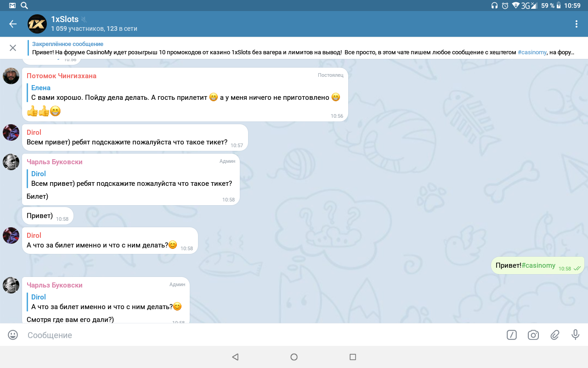Viewport: 588px width, 368px height.
Task: Tap Dirol's name on the 10:57 message
Action: 34,132
